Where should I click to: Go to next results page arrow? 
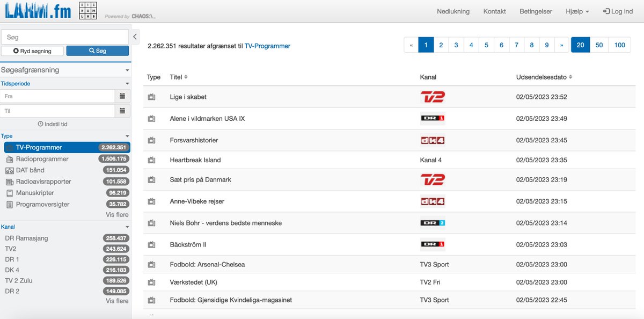coord(561,45)
